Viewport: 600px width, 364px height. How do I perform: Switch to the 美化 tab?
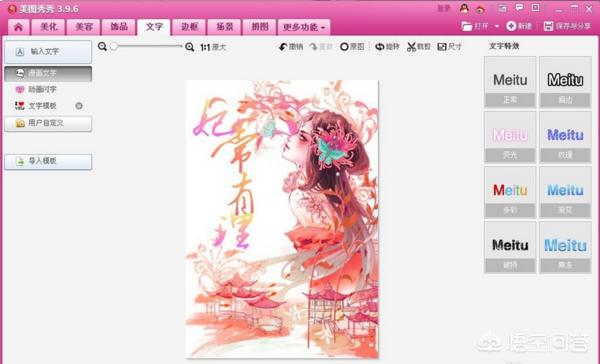click(49, 27)
